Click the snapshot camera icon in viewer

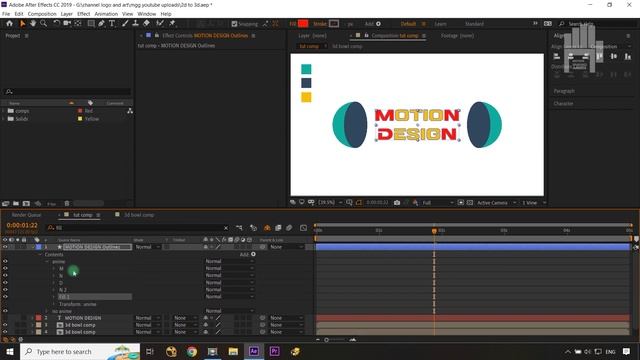pyautogui.click(x=397, y=202)
